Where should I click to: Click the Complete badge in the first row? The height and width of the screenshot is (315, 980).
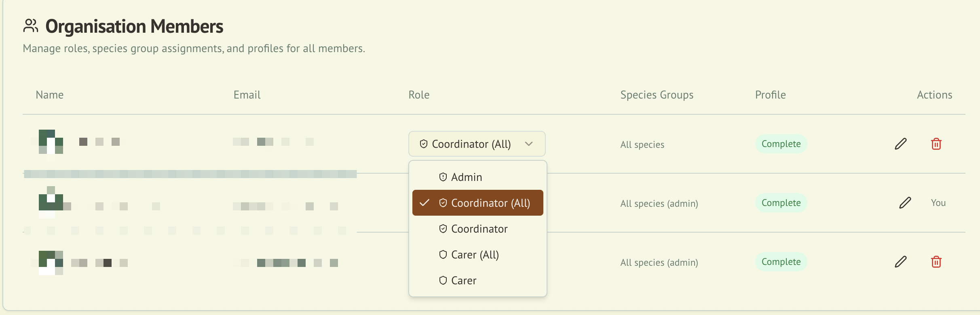tap(781, 144)
